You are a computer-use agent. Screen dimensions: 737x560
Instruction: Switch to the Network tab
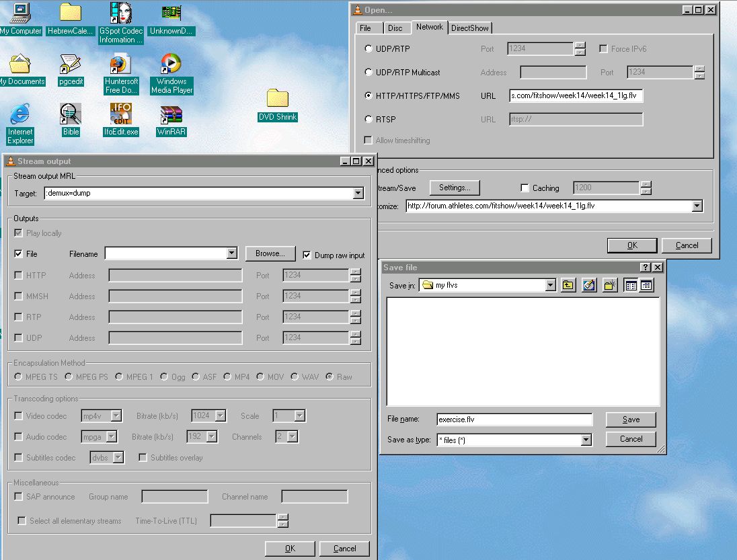[430, 27]
